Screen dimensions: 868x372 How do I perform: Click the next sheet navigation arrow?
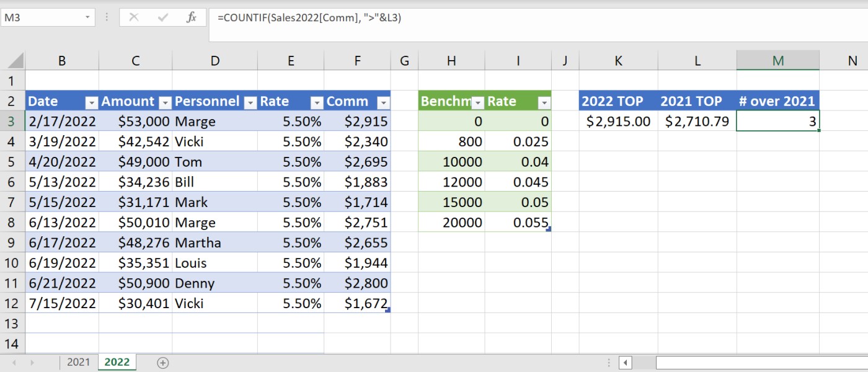tap(31, 361)
